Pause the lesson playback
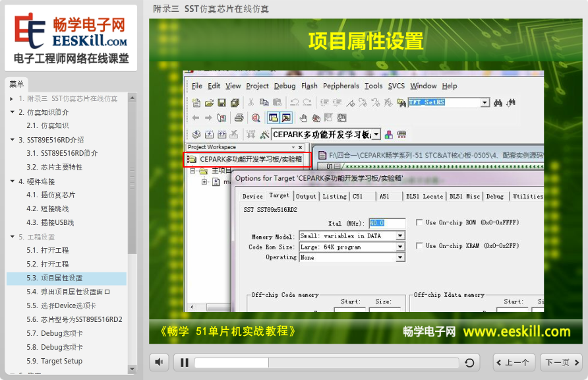 [x=184, y=362]
